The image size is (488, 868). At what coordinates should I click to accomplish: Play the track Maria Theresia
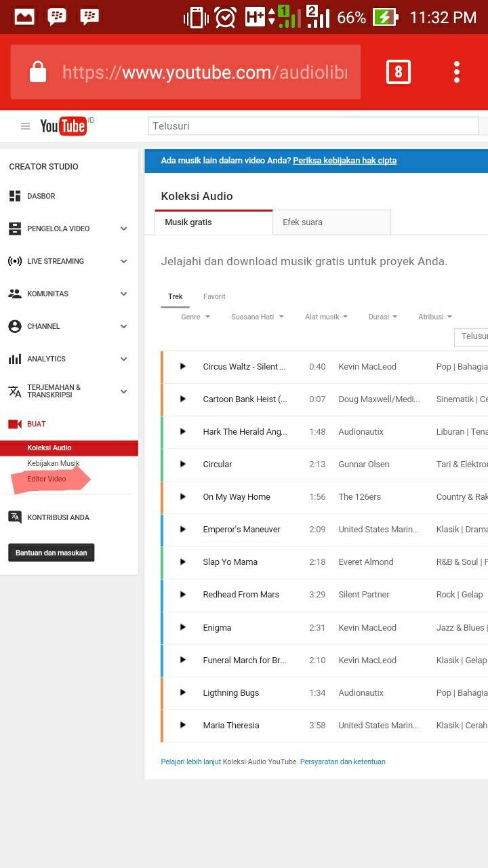click(x=182, y=725)
